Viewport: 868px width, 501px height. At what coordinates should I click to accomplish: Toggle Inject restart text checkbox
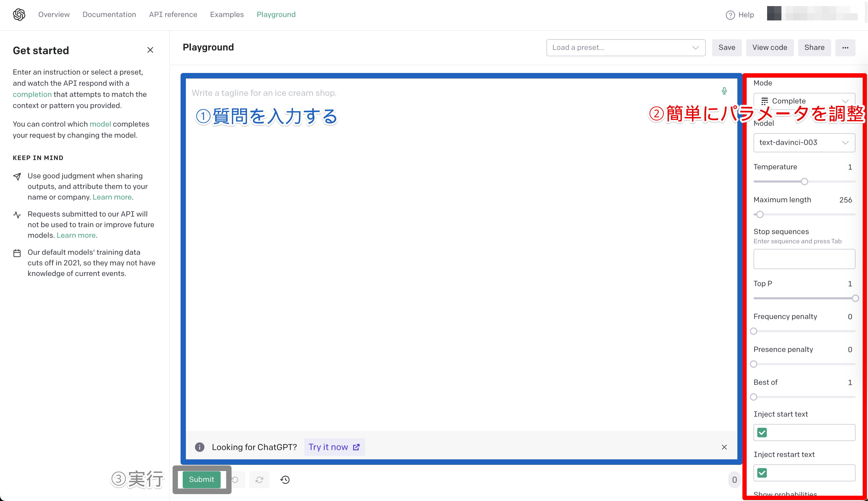pos(762,473)
